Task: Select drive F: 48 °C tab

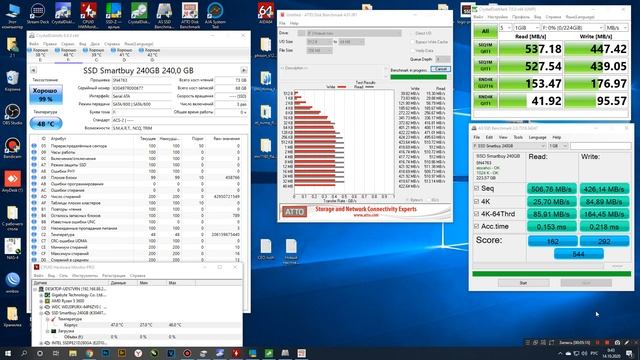Action: tap(68, 55)
